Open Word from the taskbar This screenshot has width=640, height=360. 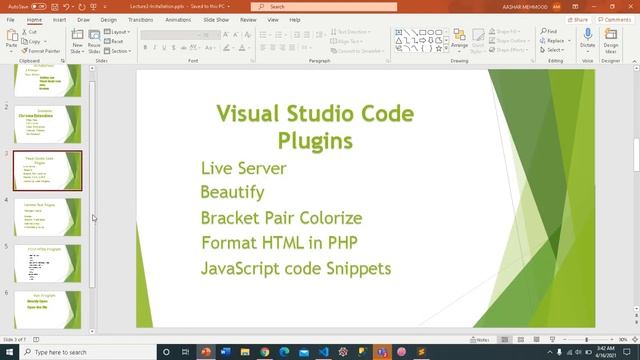pyautogui.click(x=225, y=352)
